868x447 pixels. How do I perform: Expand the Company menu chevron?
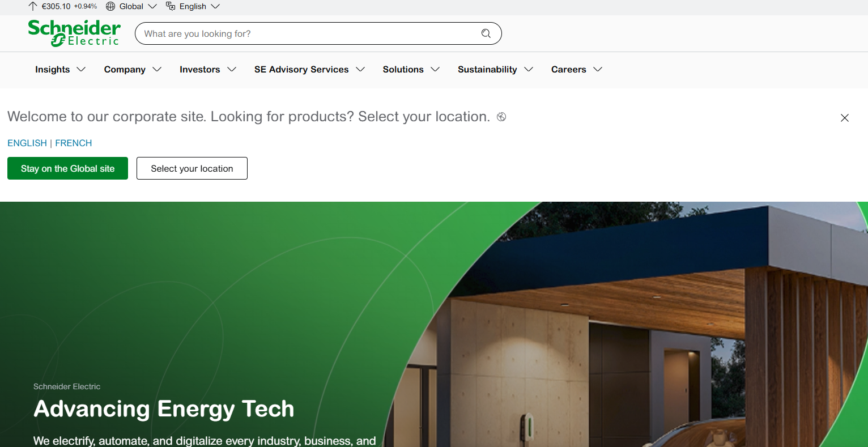pos(157,70)
